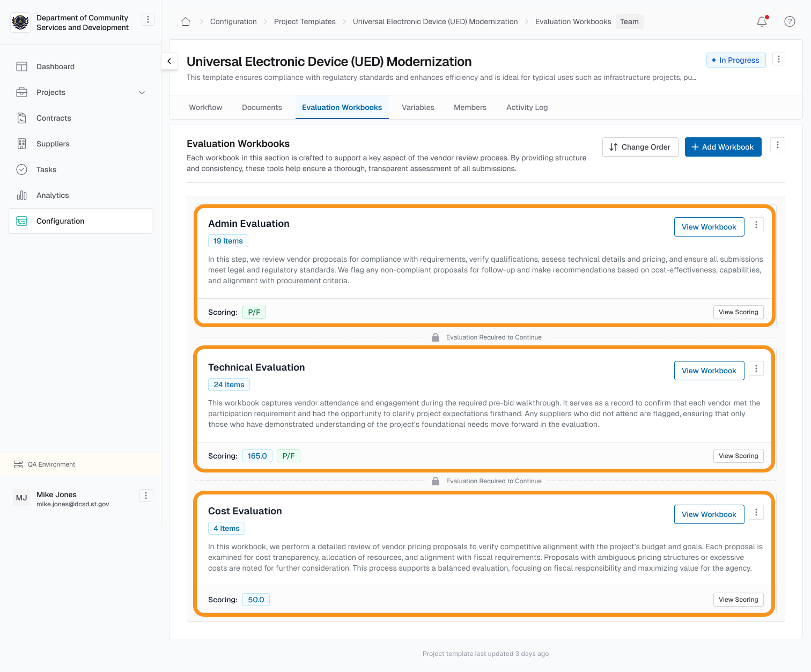Image resolution: width=811 pixels, height=672 pixels.
Task: Open Cost Evaluation's kebab menu
Action: 756,513
